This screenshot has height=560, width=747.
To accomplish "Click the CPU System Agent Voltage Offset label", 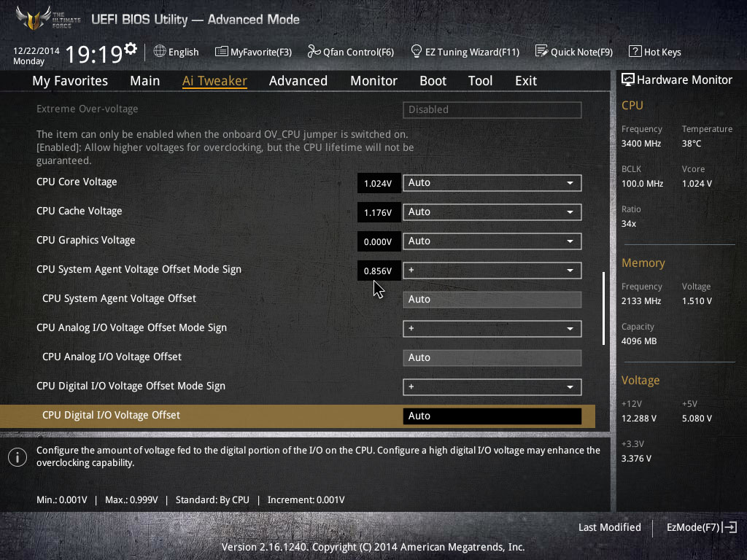I will (119, 298).
